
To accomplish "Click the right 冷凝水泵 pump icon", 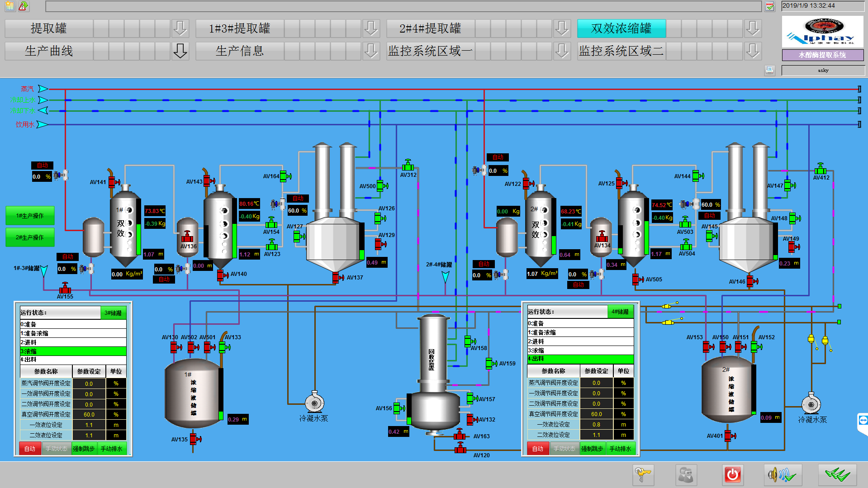I will tap(811, 403).
